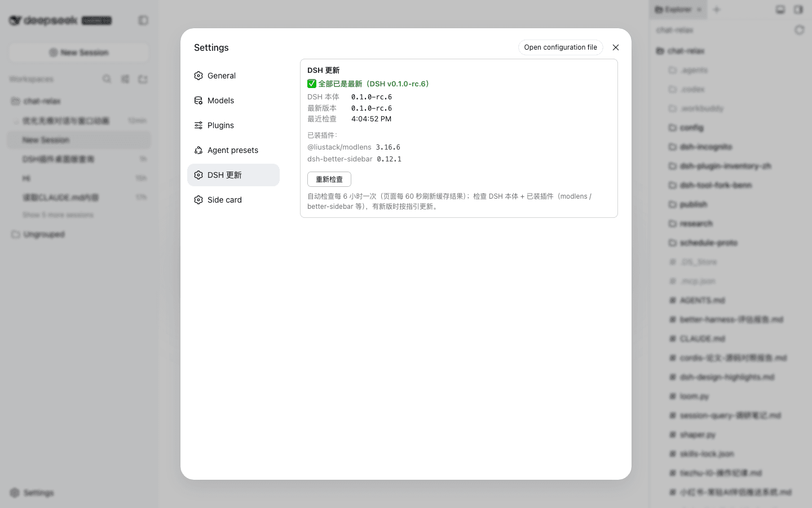Switch to the Models settings section
Image resolution: width=812 pixels, height=508 pixels.
coord(233,100)
